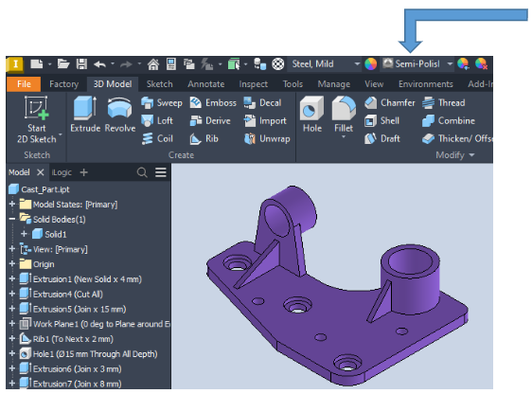The image size is (532, 394).
Task: Click Thicken/Offset command
Action: (x=457, y=139)
